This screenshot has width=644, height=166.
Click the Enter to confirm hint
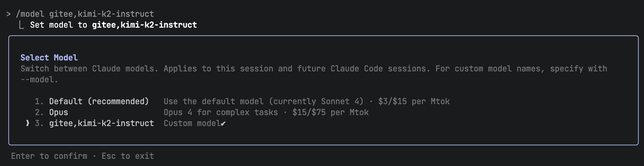point(49,156)
